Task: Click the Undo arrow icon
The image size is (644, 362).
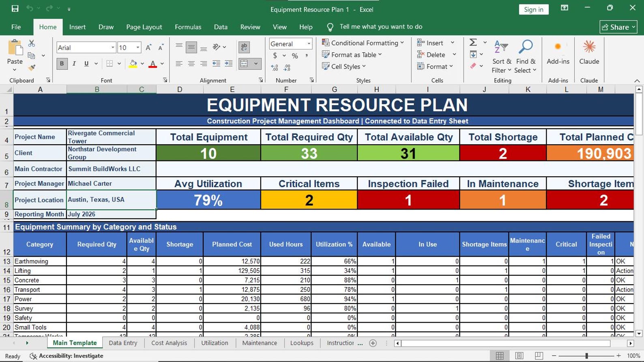Action: (x=30, y=9)
